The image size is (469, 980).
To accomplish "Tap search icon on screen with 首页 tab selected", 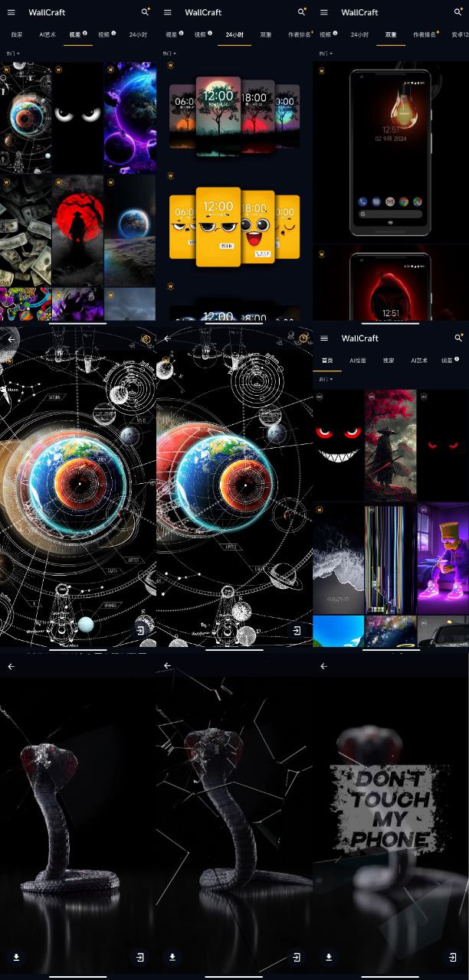I will (458, 338).
